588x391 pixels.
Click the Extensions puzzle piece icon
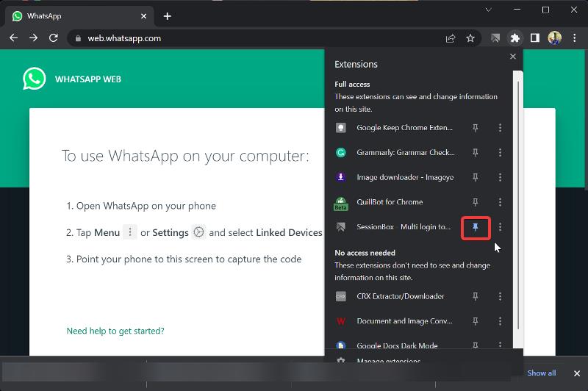(x=515, y=38)
